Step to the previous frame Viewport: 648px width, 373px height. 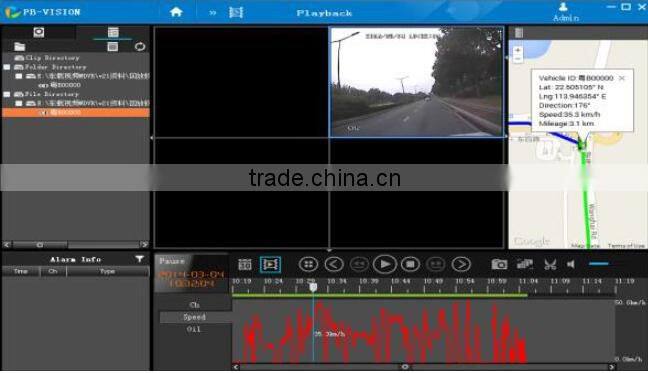pos(334,264)
